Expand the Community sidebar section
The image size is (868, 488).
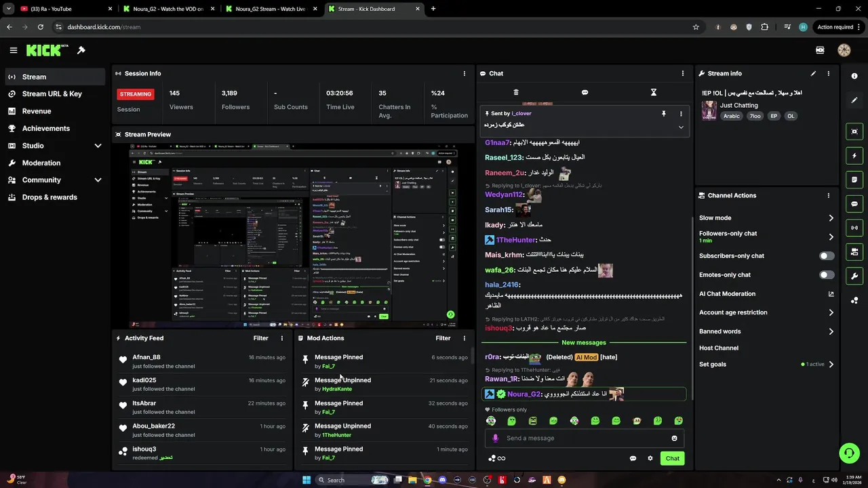point(98,180)
